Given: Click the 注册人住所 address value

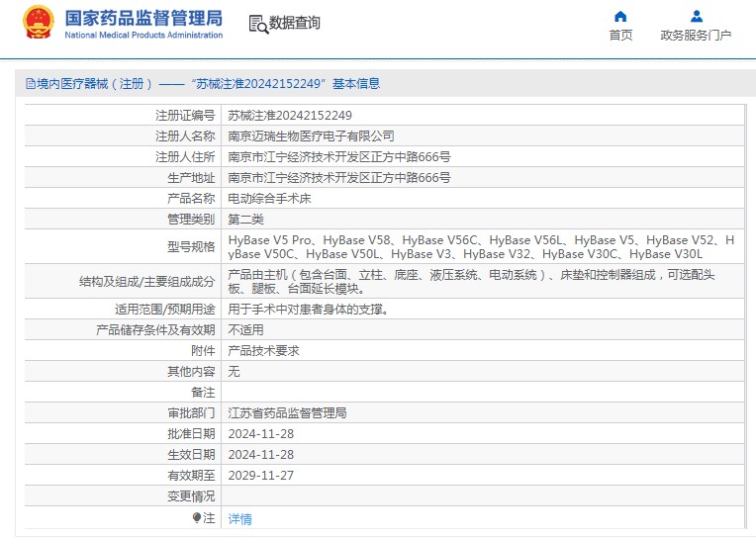Looking at the screenshot, I should pyautogui.click(x=339, y=157).
